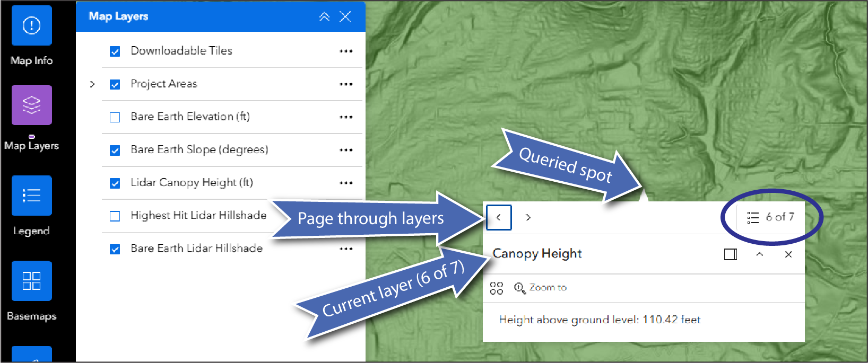Close the Map Layers panel
The width and height of the screenshot is (868, 363).
[x=345, y=16]
